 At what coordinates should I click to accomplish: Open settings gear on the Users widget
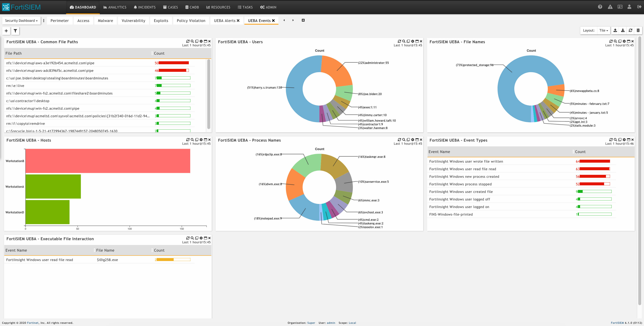click(x=413, y=41)
